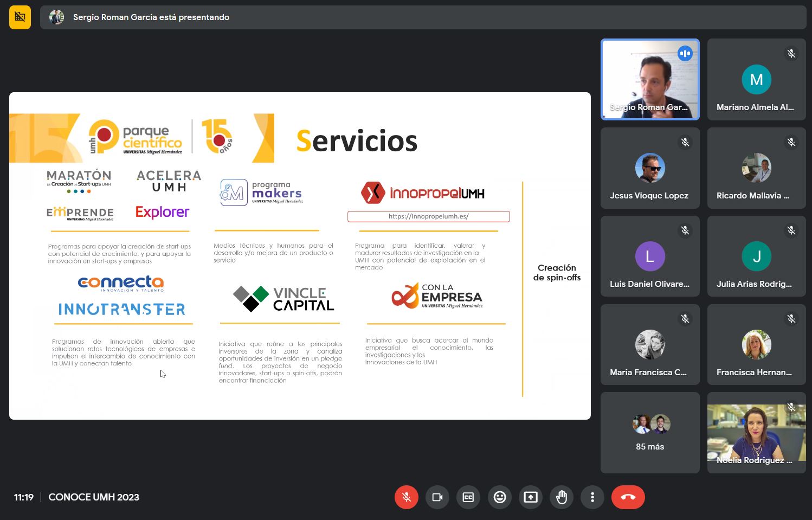Click the yellow presentation icon at top left
The width and height of the screenshot is (812, 520).
[x=20, y=17]
